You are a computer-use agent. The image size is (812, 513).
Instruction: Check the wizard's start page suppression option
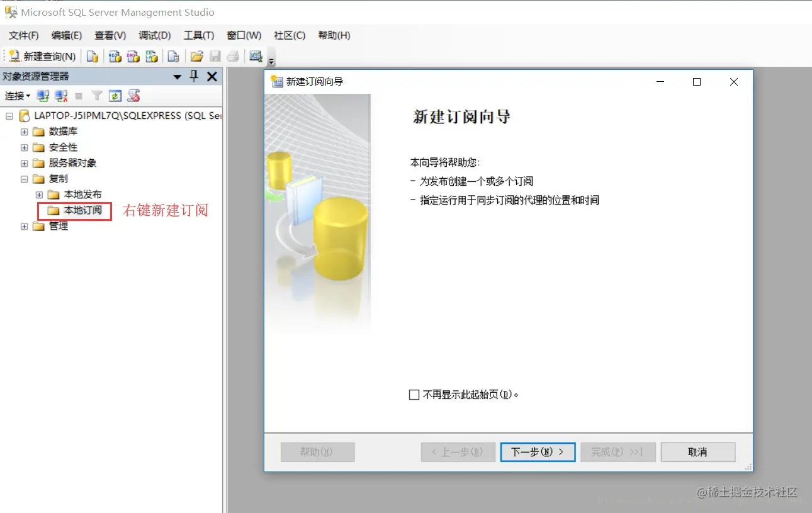coord(414,394)
